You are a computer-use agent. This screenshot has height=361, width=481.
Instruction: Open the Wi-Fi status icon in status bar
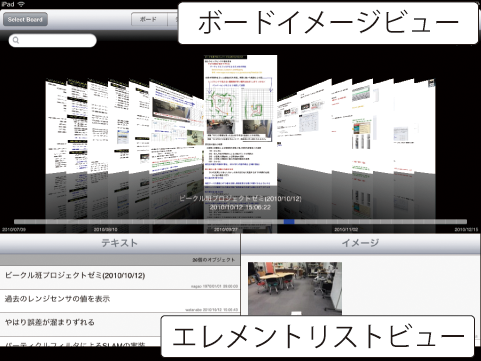pyautogui.click(x=21, y=4)
